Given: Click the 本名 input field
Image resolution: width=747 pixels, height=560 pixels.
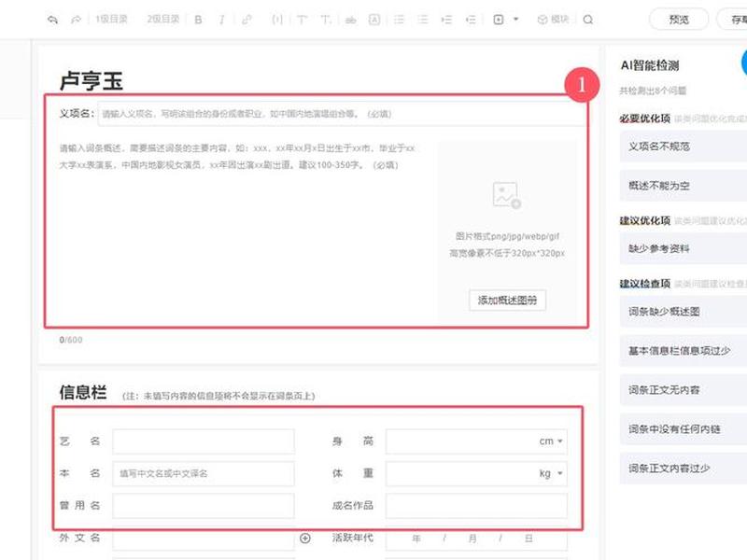Looking at the screenshot, I should pos(204,473).
